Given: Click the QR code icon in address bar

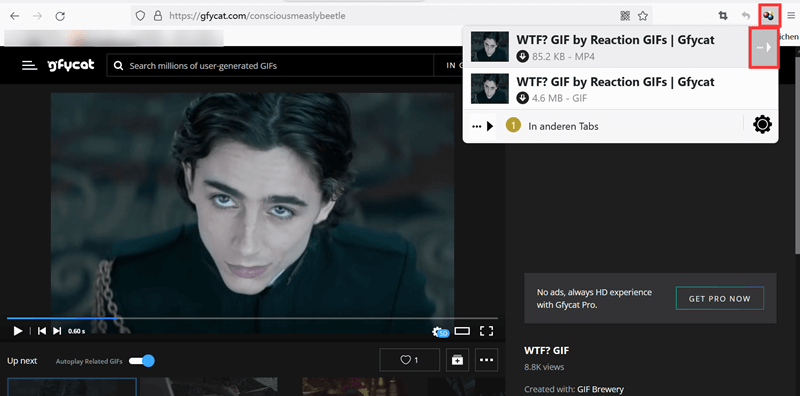Looking at the screenshot, I should point(625,16).
